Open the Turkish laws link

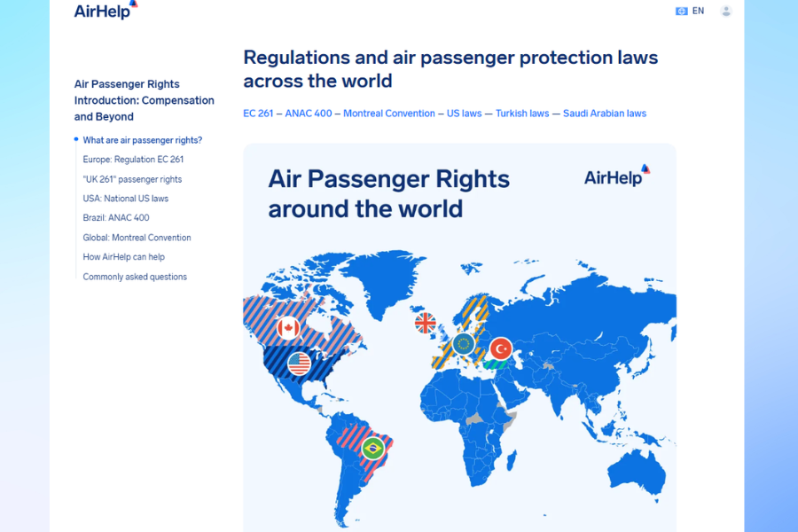[522, 113]
